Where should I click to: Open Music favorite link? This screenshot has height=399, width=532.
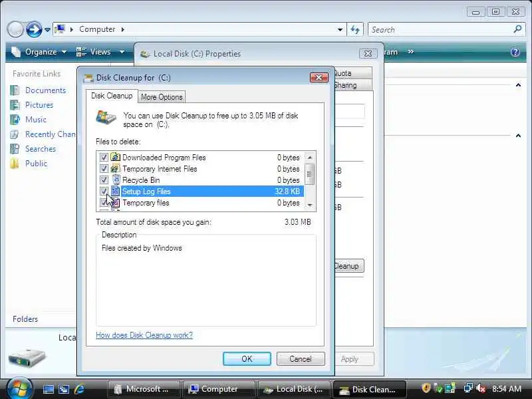(36, 120)
